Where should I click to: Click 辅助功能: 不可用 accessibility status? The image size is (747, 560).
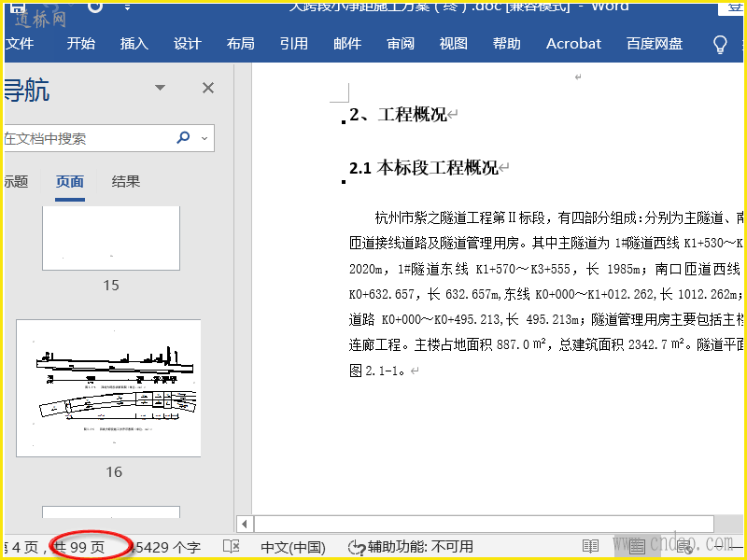tap(411, 547)
